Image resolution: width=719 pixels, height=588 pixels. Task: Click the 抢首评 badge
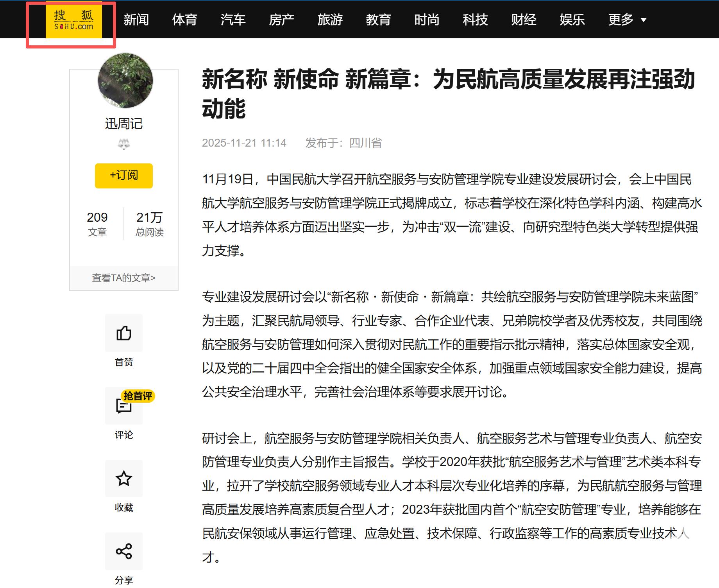[x=138, y=396]
